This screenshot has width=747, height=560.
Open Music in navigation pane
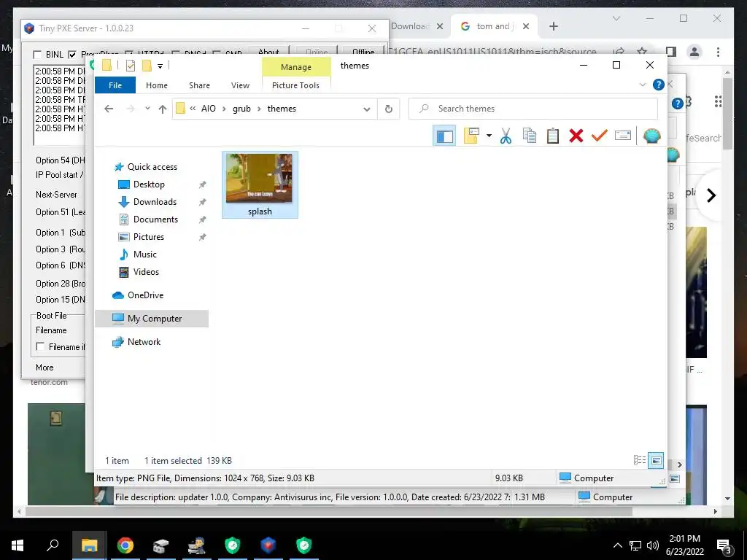click(145, 254)
